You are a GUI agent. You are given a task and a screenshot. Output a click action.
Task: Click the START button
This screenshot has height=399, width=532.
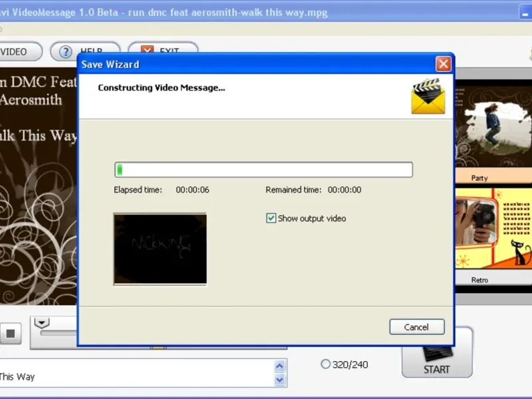point(437,360)
